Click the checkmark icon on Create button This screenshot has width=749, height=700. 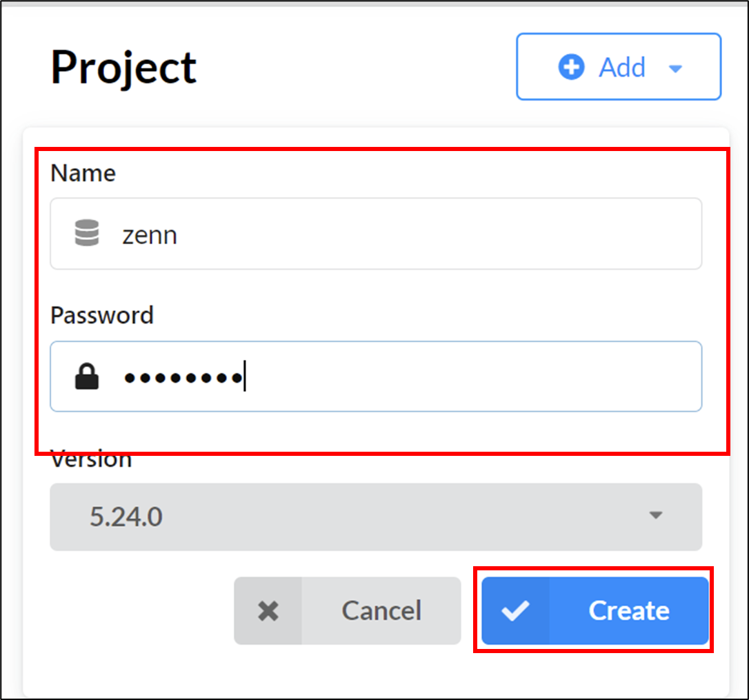pyautogui.click(x=515, y=610)
